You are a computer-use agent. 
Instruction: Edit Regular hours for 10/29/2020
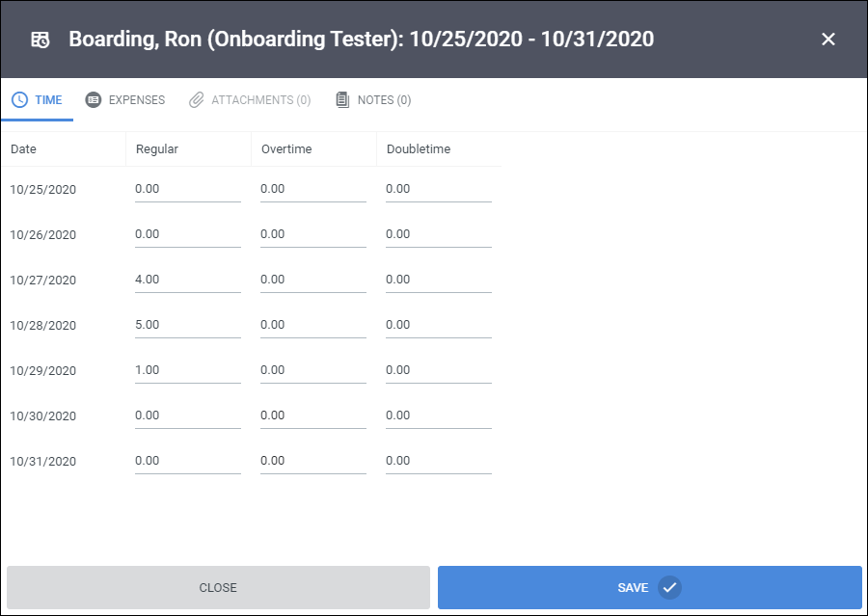coord(188,371)
